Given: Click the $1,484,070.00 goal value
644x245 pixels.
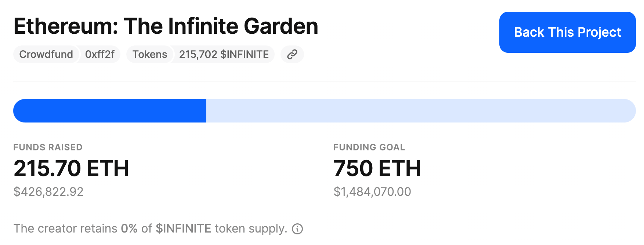Looking at the screenshot, I should 372,191.
